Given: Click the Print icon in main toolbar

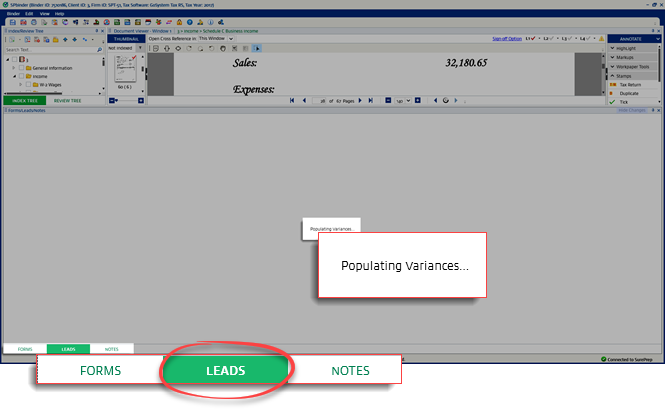Looking at the screenshot, I should 34,22.
